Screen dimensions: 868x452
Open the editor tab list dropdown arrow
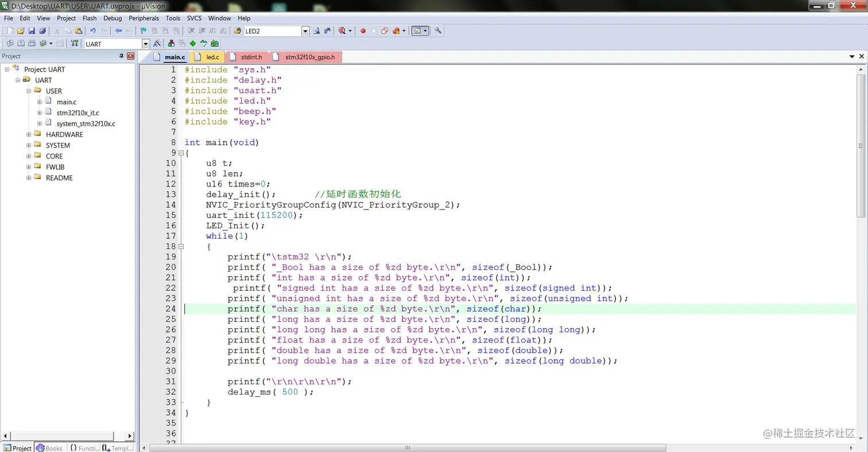[x=852, y=57]
